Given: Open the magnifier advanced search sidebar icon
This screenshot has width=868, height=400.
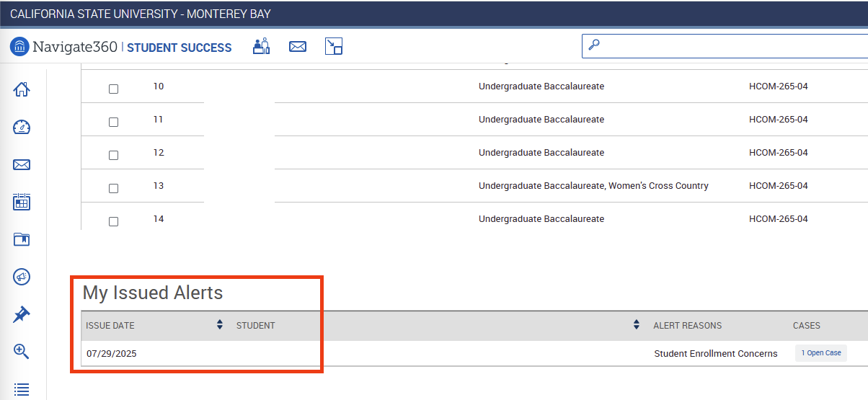Looking at the screenshot, I should (x=22, y=352).
